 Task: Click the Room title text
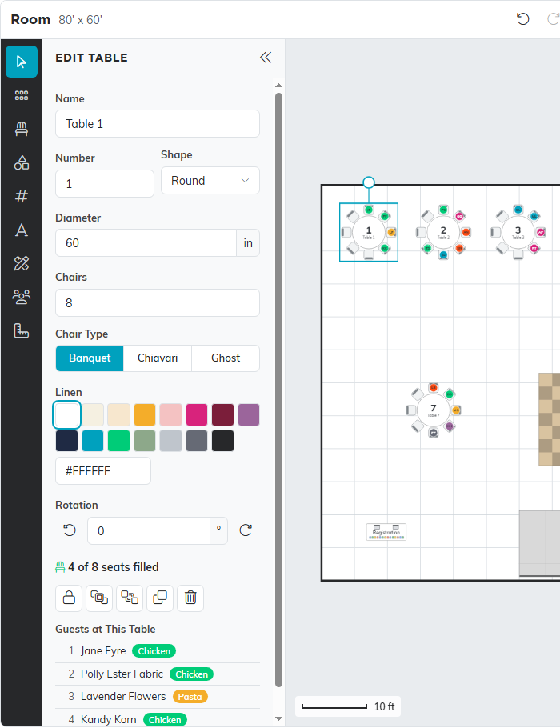pos(30,19)
